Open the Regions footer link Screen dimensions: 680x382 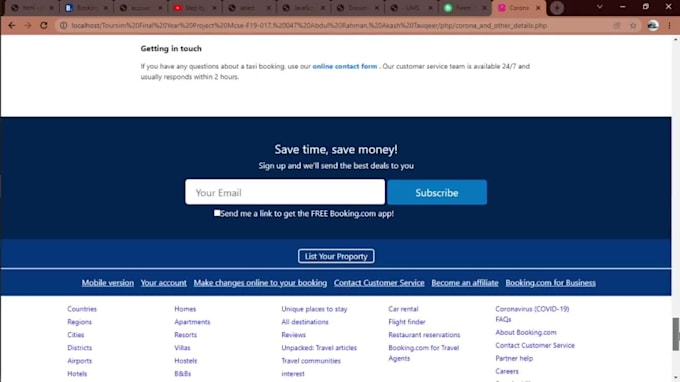click(79, 322)
